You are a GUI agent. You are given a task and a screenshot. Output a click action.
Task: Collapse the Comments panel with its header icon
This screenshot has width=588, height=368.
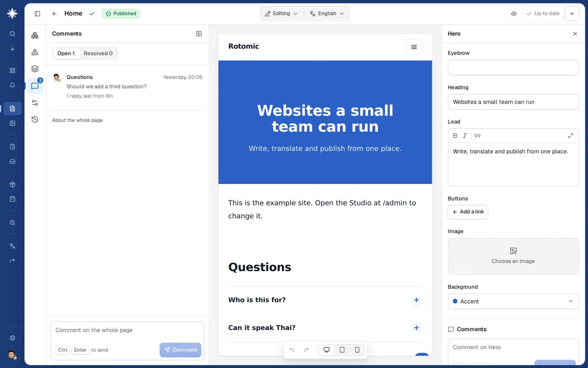pos(199,34)
